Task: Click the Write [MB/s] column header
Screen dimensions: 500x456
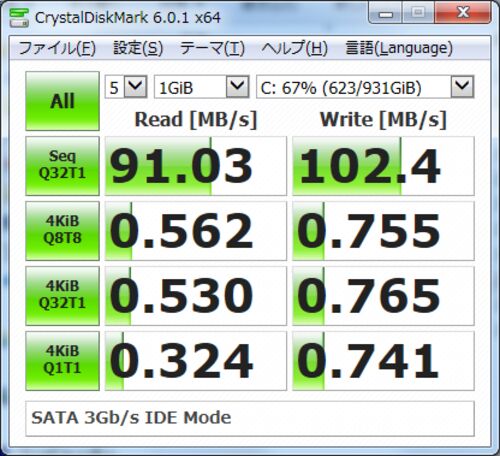Action: (x=383, y=119)
